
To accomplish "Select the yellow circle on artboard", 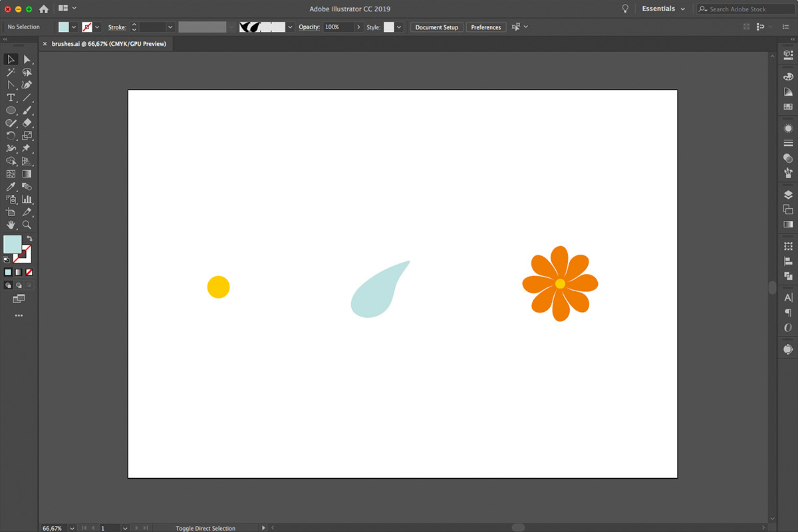I will pyautogui.click(x=218, y=287).
